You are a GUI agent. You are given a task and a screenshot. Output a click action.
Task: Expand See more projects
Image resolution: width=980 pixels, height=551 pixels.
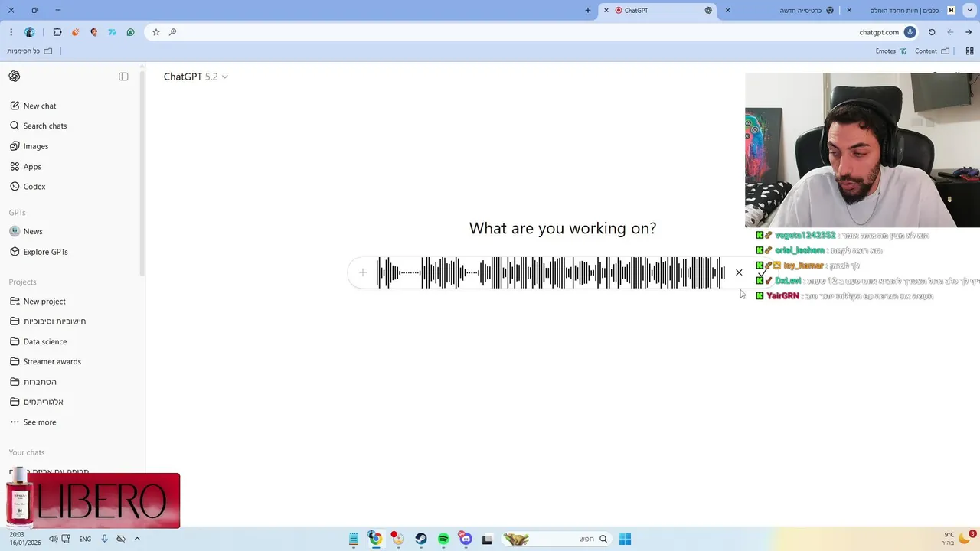click(x=33, y=422)
